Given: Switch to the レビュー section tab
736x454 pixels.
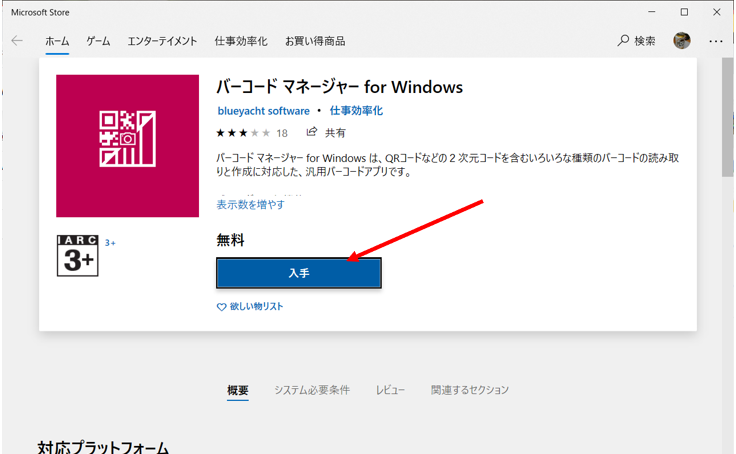Looking at the screenshot, I should [x=390, y=390].
